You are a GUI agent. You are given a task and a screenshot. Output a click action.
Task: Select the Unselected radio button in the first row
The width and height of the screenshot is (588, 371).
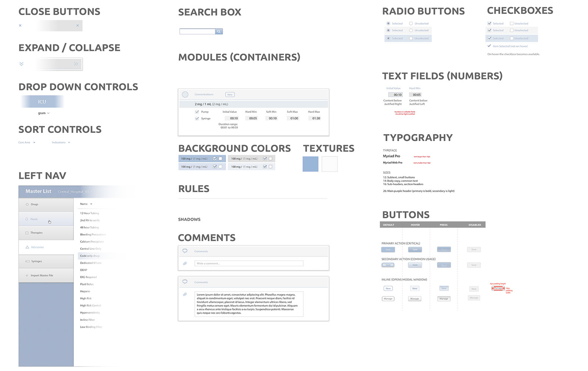(x=410, y=23)
